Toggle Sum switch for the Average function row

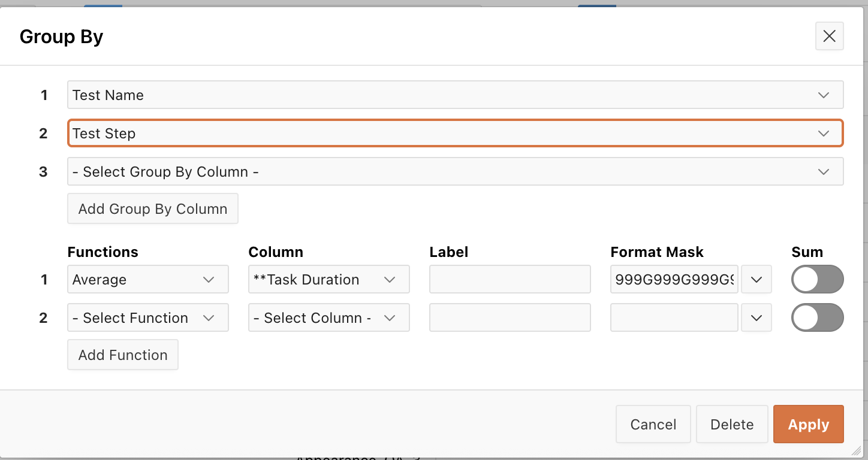817,280
